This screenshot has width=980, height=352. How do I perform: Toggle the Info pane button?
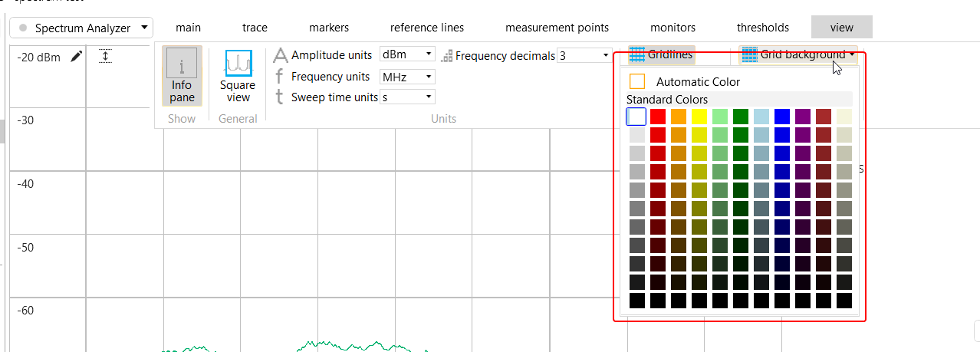(182, 77)
